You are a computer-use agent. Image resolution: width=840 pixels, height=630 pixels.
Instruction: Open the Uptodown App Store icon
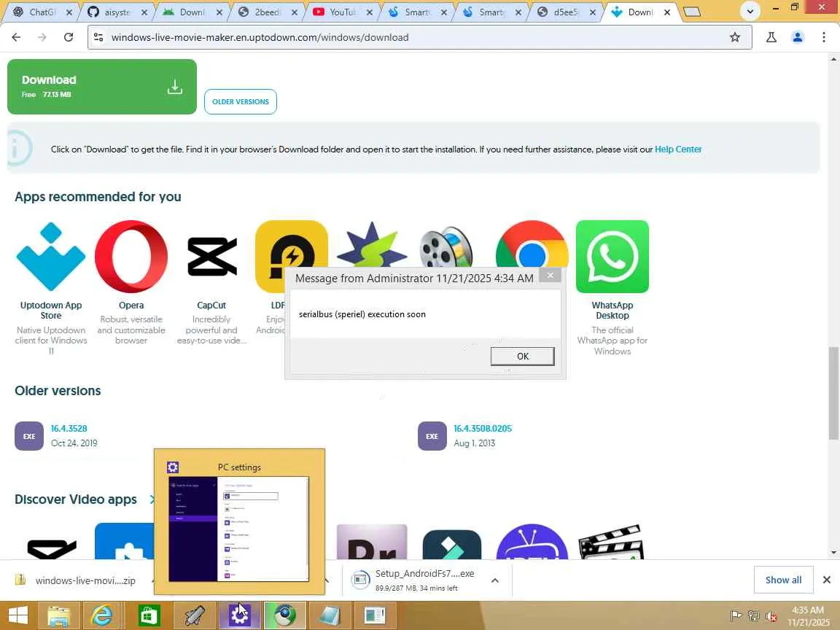(x=51, y=257)
